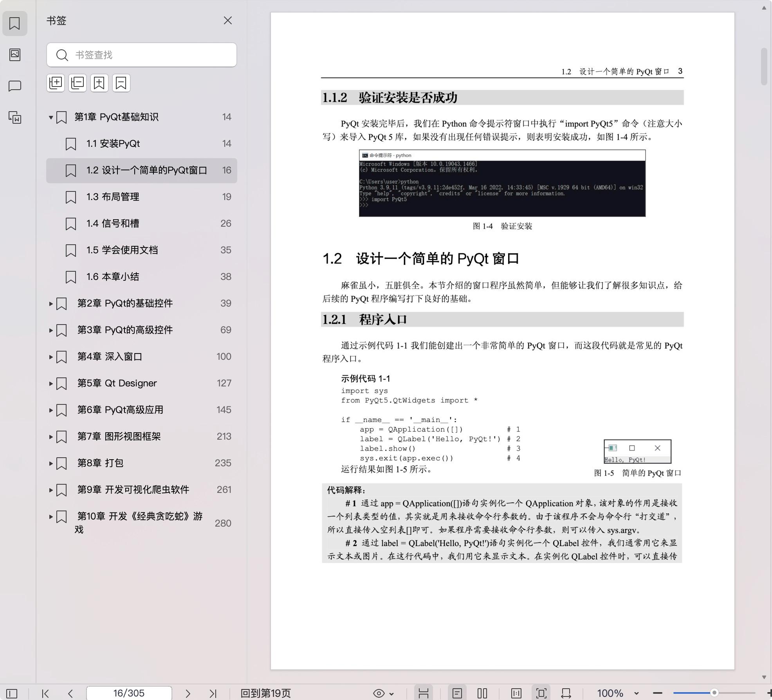Open the 100% zoom level dropdown
This screenshot has width=772, height=700.
click(618, 693)
